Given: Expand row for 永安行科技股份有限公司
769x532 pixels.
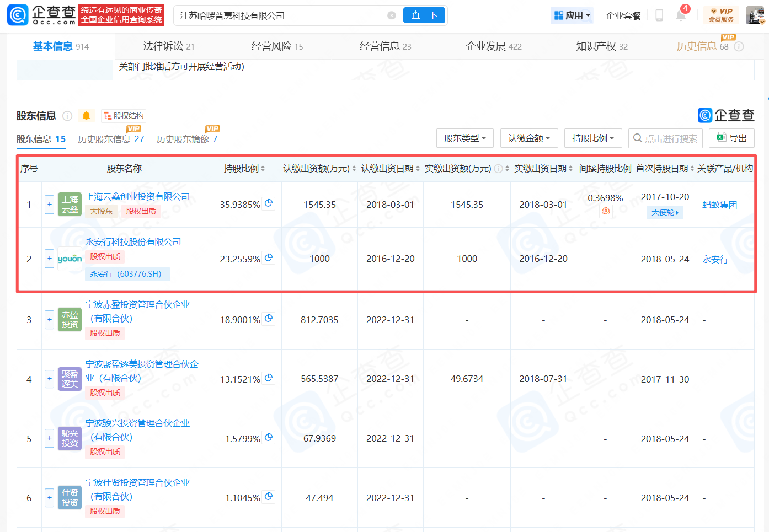Looking at the screenshot, I should [x=49, y=259].
